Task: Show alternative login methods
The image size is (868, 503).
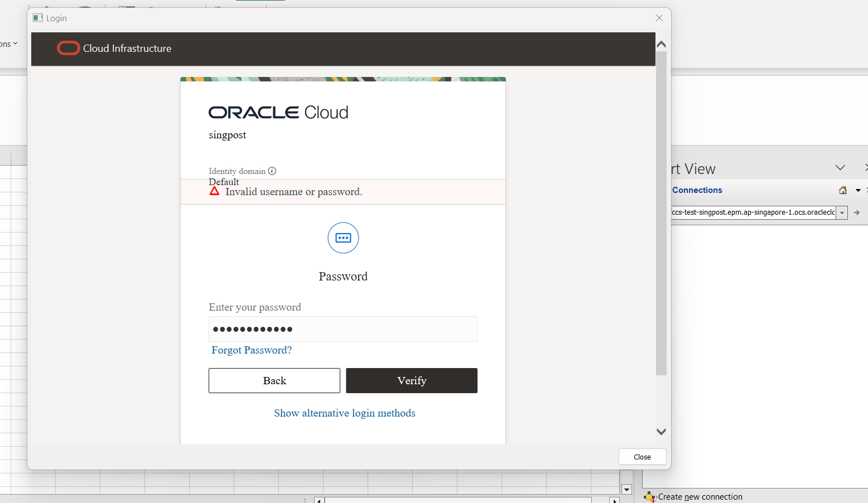Action: 344,413
